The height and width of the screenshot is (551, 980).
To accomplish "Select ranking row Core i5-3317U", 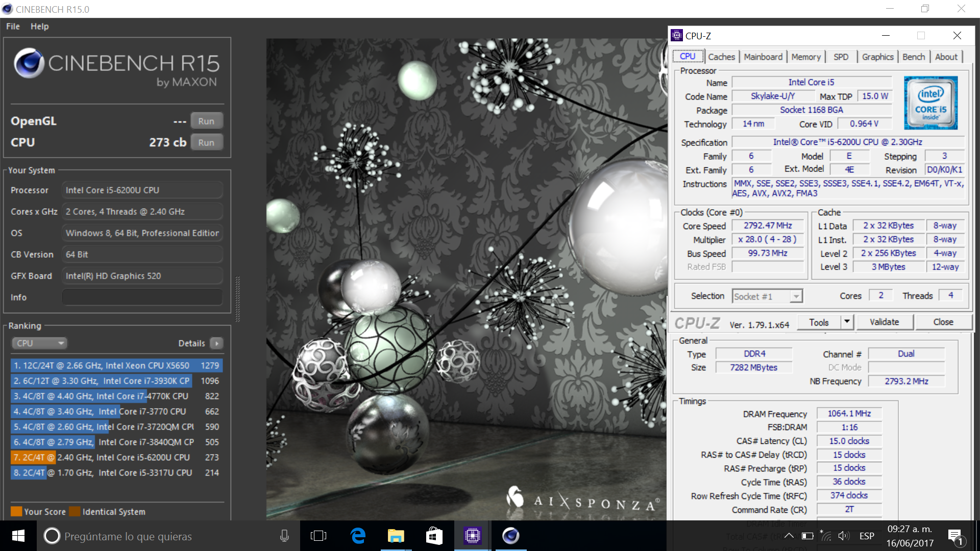I will click(x=116, y=472).
